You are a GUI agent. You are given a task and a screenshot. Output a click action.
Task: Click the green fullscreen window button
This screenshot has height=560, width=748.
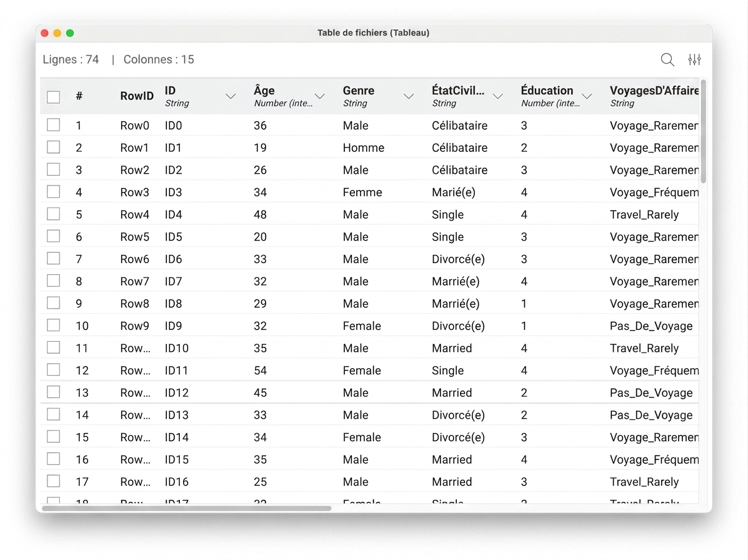(x=70, y=33)
